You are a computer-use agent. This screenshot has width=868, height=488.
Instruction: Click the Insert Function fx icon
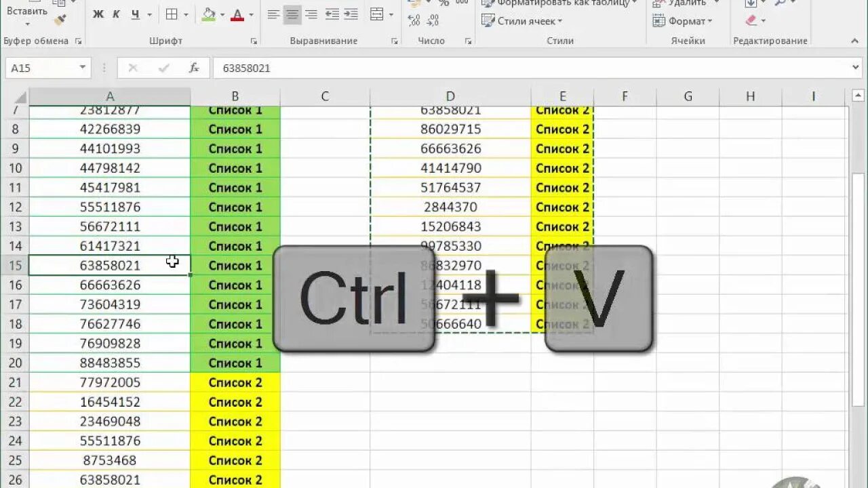click(x=194, y=68)
